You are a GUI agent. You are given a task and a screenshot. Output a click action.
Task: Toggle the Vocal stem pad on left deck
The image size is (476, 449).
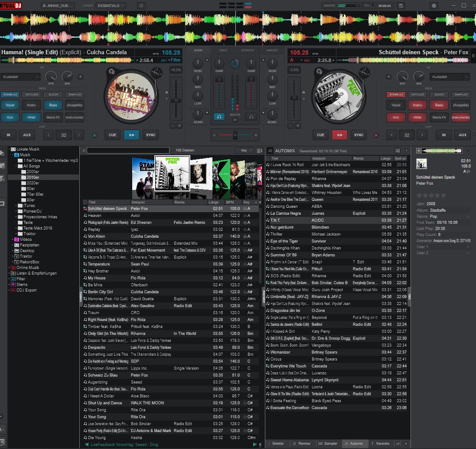pyautogui.click(x=10, y=105)
